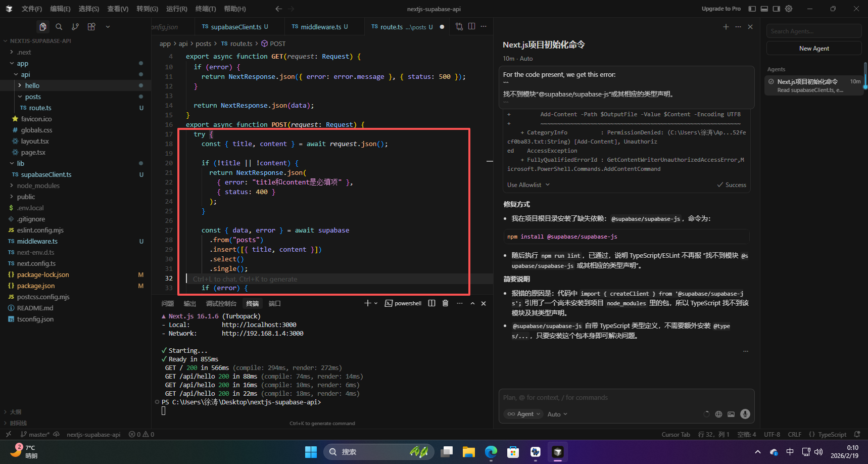Split the editor to the right
The height and width of the screenshot is (464, 868).
(x=471, y=27)
